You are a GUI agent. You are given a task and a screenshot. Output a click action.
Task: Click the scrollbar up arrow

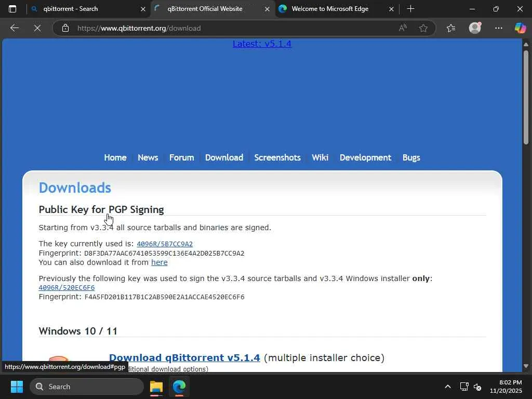[x=526, y=45]
